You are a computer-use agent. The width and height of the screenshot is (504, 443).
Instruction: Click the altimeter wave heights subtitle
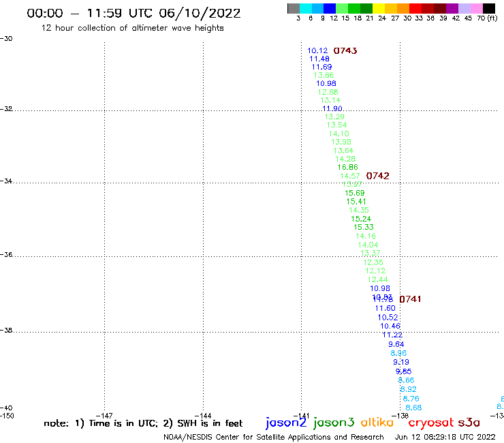132,28
